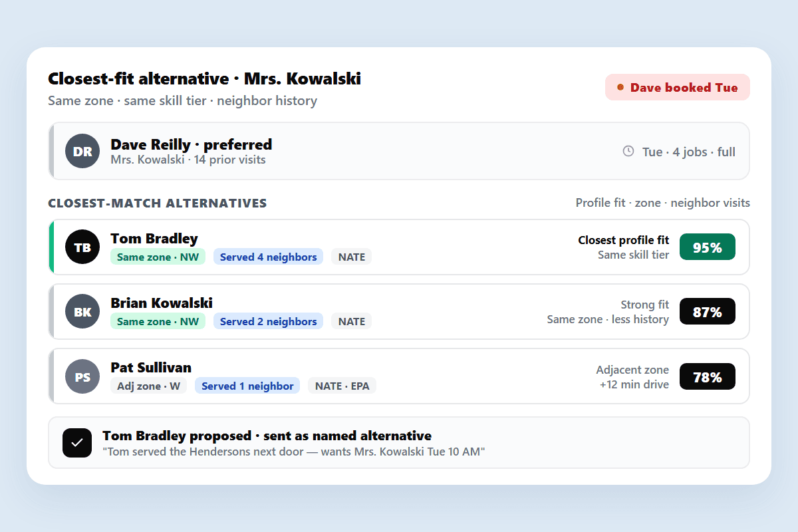Click the clock icon beside Tue 4 jobs

[628, 152]
